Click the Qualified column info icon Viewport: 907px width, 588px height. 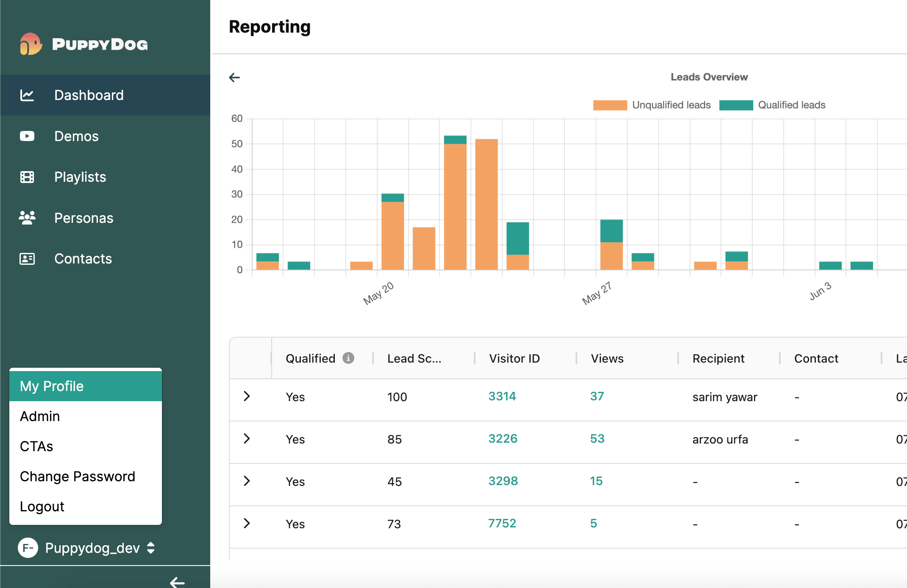pos(348,358)
